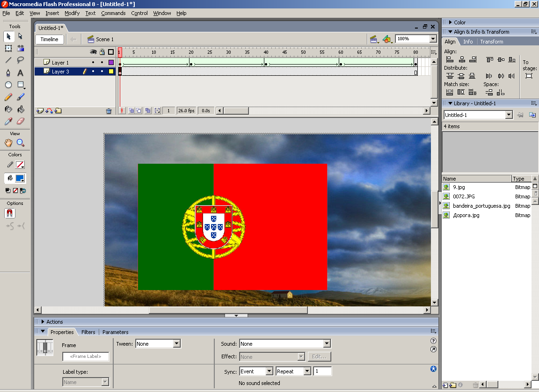Viewport: 539px width, 392px height.
Task: Select the Paint Bucket tool
Action: coord(20,109)
